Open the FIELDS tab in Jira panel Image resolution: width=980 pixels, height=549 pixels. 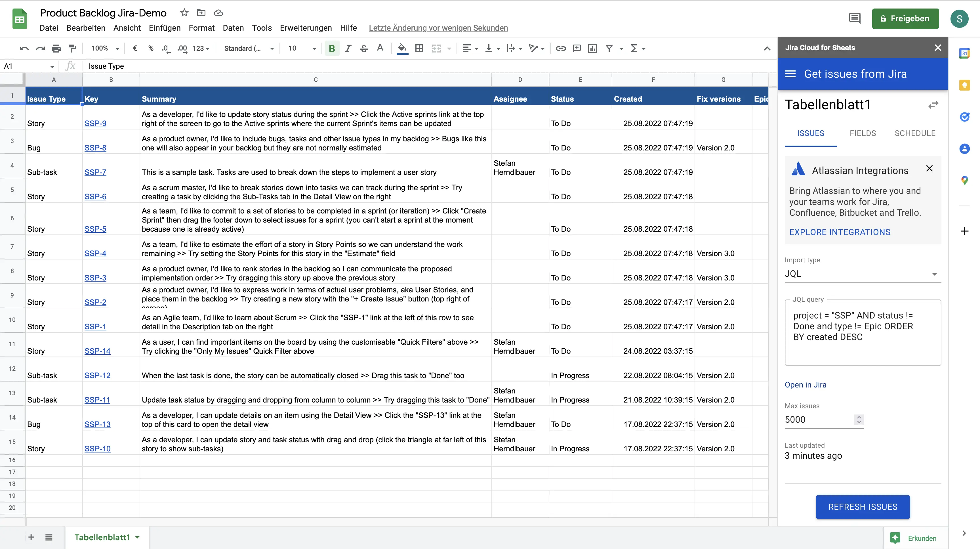(x=862, y=133)
